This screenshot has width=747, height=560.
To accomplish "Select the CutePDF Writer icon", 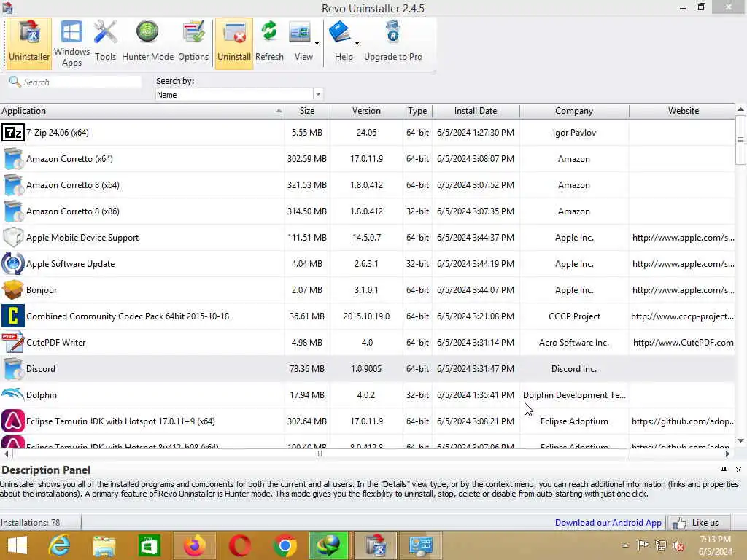I will [13, 342].
